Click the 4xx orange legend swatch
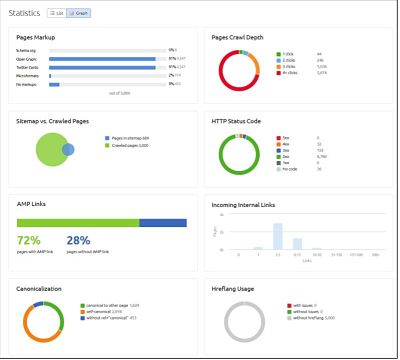The height and width of the screenshot is (360, 400). (279, 144)
